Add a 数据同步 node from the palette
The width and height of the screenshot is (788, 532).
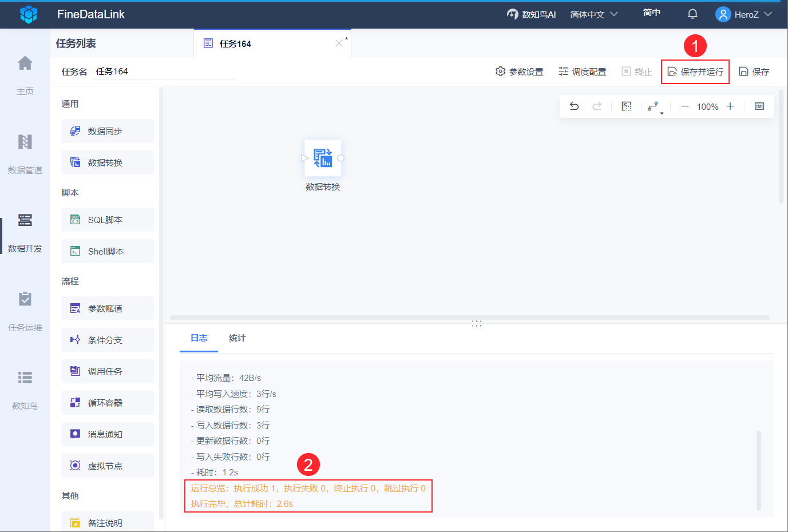[x=108, y=131]
